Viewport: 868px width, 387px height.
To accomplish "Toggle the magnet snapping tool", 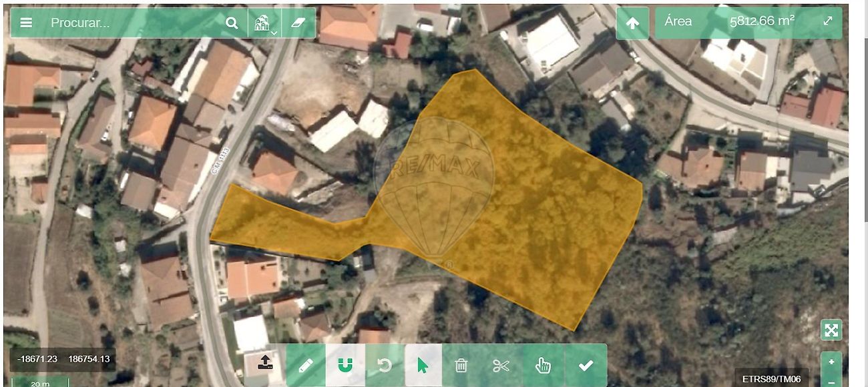I will point(345,365).
